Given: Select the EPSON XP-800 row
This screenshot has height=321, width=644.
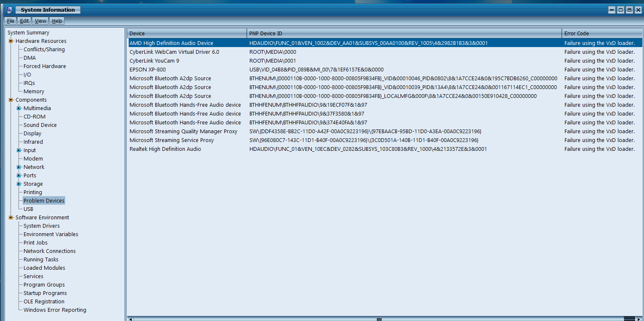Looking at the screenshot, I should click(385, 70).
